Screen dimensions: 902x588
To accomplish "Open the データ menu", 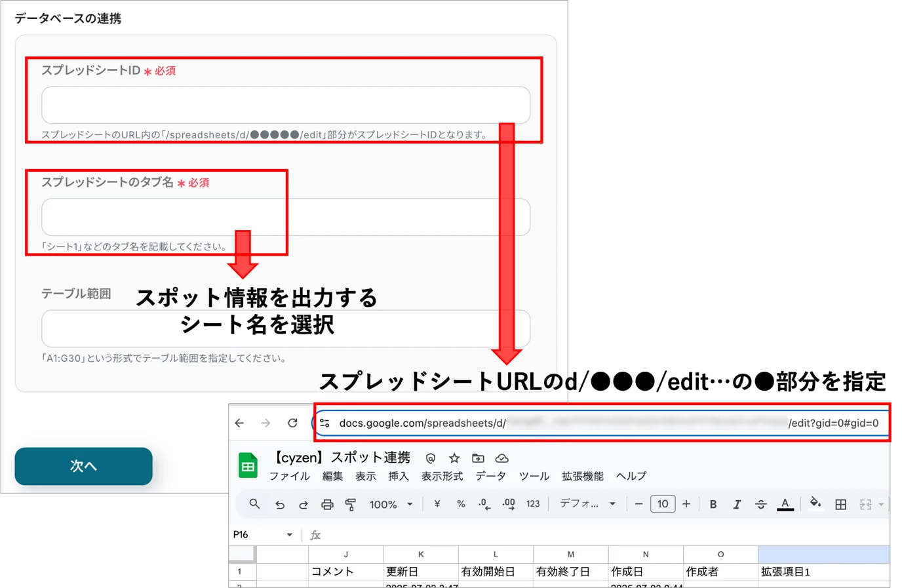I will pos(491,476).
